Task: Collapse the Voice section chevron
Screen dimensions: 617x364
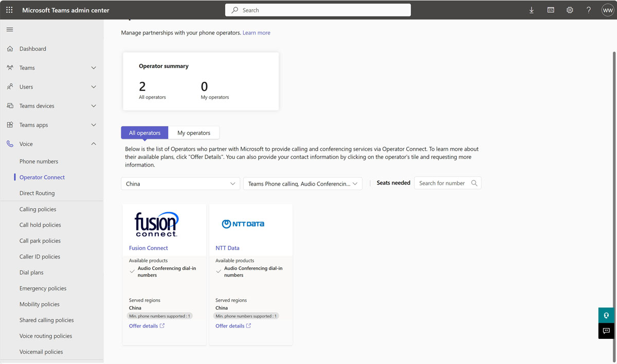Action: pyautogui.click(x=94, y=144)
